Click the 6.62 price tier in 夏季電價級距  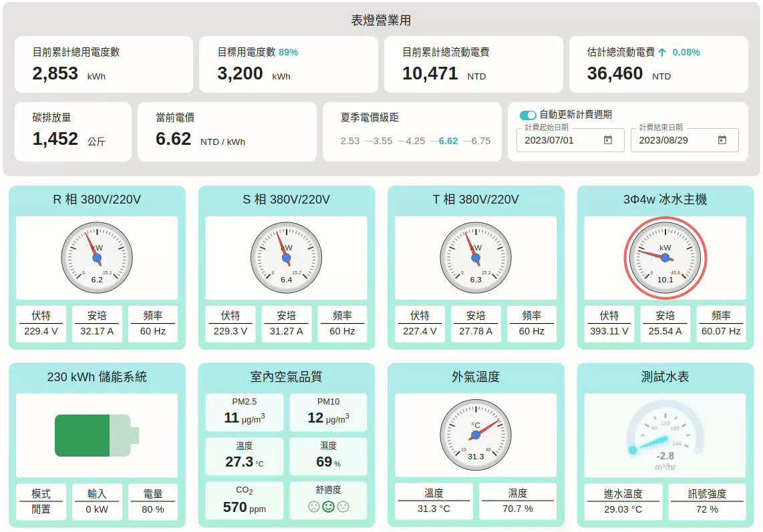pos(448,141)
